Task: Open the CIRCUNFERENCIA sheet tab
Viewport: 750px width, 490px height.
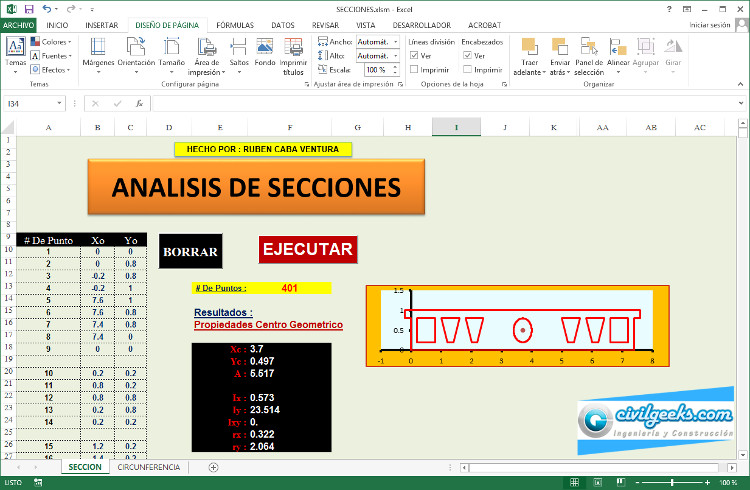Action: click(x=149, y=467)
